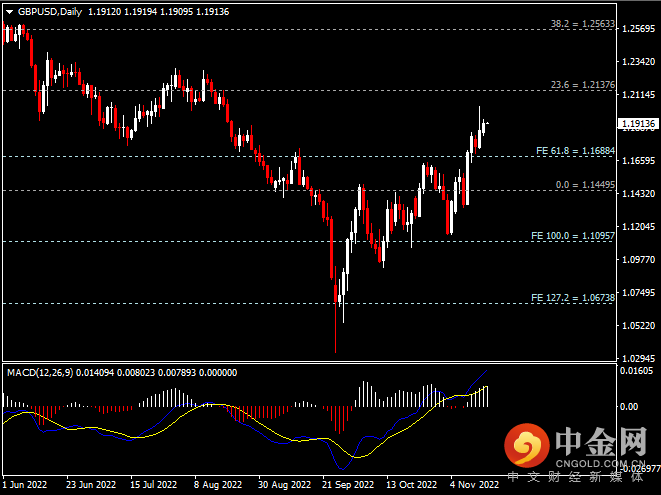Click the 1.21145 price axis value
661x495 pixels.
(639, 94)
